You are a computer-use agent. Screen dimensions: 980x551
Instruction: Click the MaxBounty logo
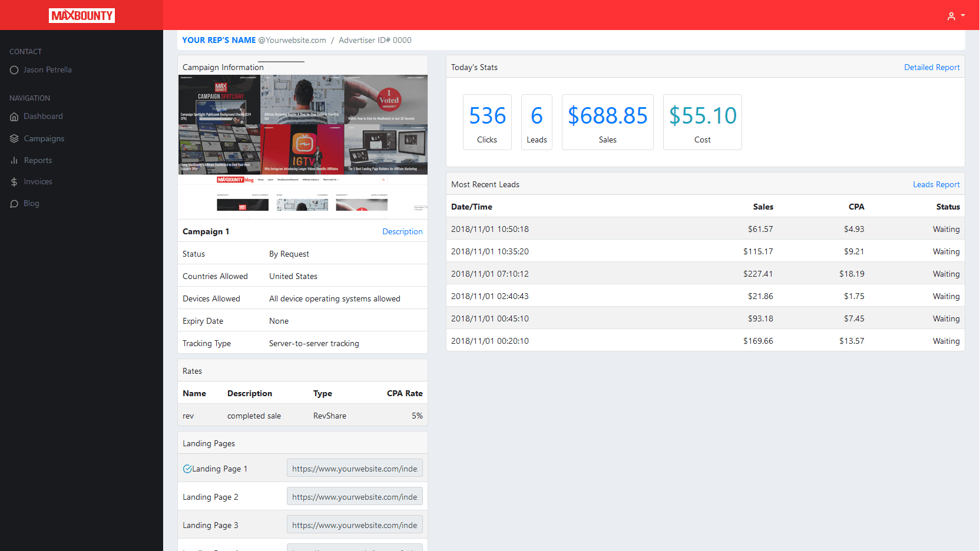coord(81,15)
